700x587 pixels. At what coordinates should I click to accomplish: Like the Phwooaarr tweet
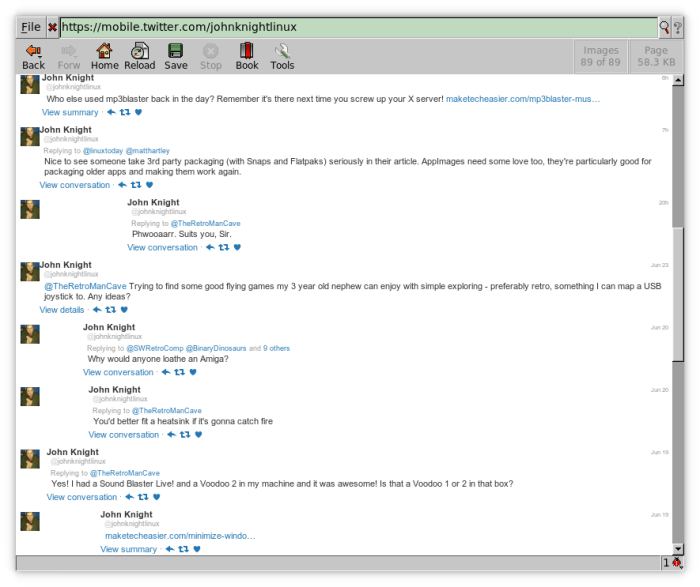pos(238,247)
